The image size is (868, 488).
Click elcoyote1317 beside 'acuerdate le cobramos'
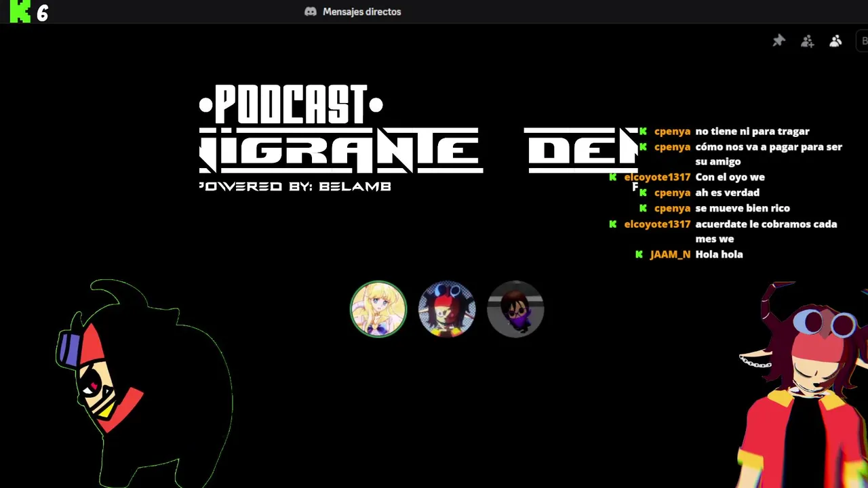coord(657,224)
